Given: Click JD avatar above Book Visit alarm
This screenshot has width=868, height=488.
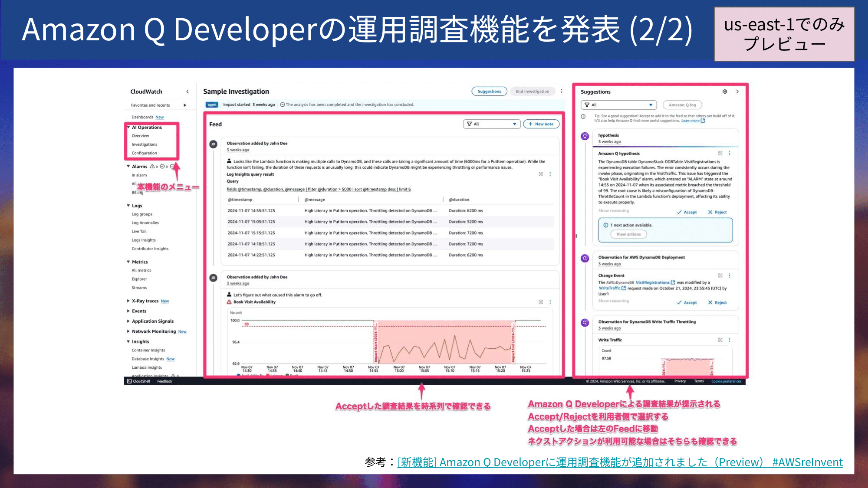Looking at the screenshot, I should pyautogui.click(x=213, y=278).
